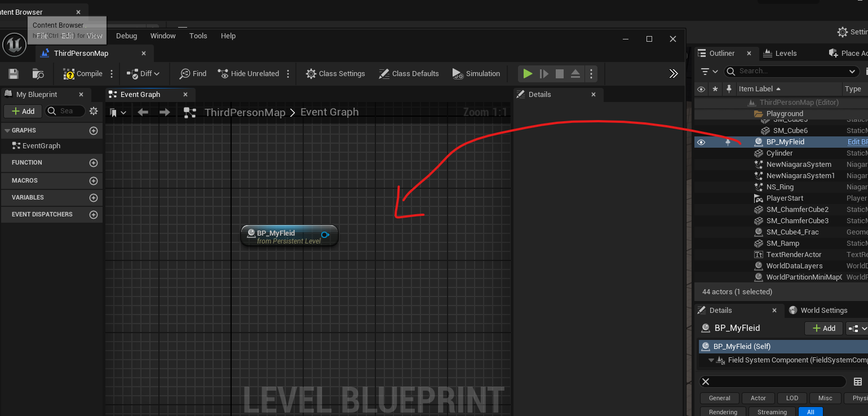The height and width of the screenshot is (416, 868).
Task: Select PlayerStart in the Outliner
Action: coord(785,198)
